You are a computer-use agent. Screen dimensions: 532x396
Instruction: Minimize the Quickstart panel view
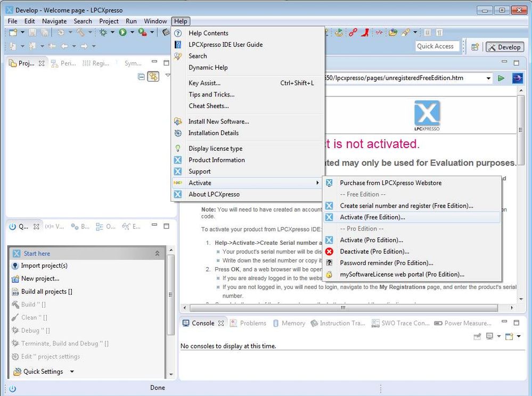154,225
